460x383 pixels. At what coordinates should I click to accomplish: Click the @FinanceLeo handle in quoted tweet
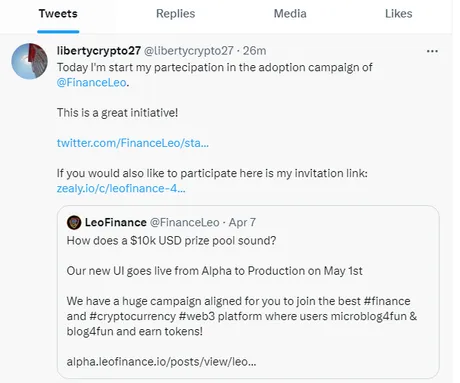click(185, 222)
